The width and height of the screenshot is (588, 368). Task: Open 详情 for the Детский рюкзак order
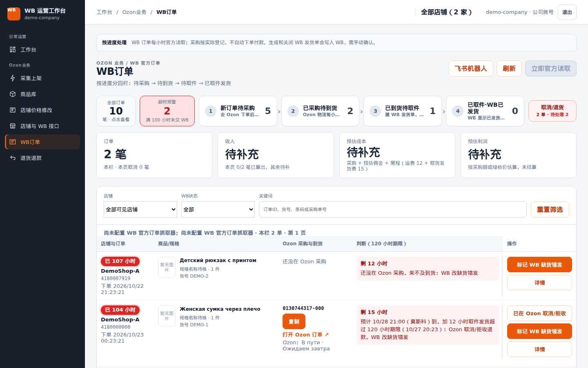pos(539,283)
